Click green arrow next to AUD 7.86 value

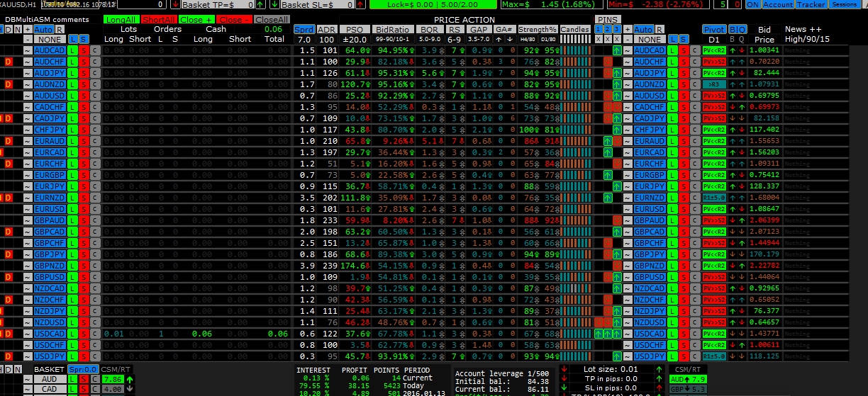tap(130, 379)
